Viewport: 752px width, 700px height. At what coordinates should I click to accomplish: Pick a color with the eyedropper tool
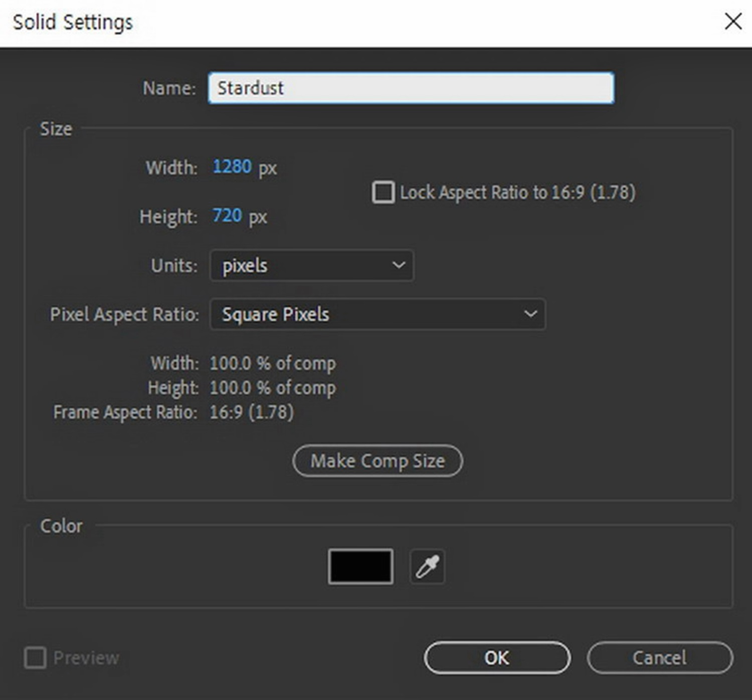click(x=427, y=567)
